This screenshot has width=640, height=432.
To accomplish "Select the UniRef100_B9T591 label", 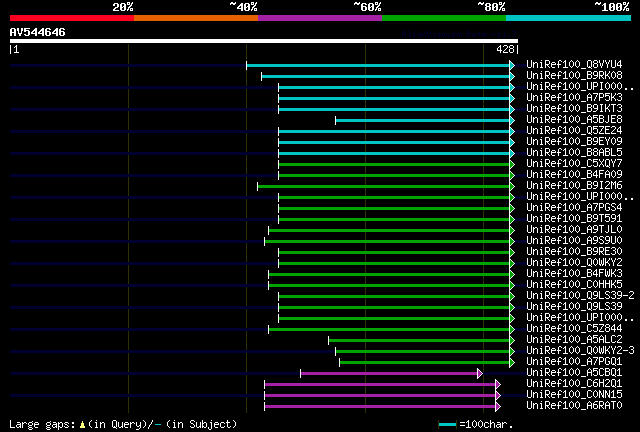I will coord(574,218).
